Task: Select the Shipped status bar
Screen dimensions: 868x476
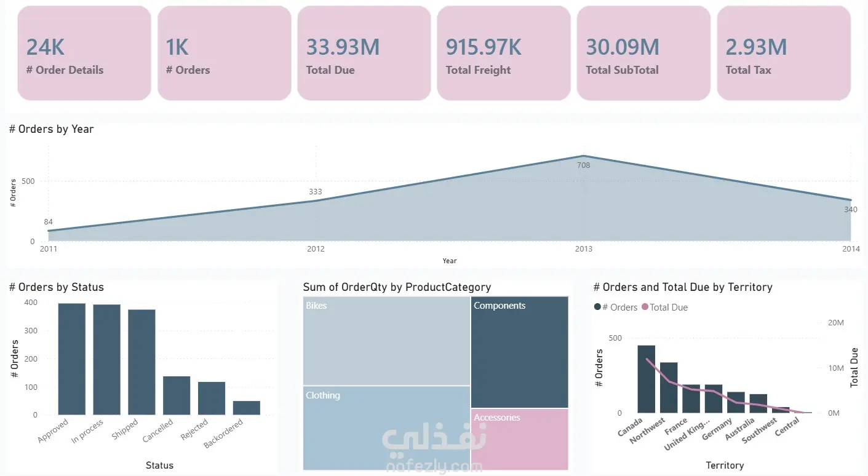Action: click(141, 362)
